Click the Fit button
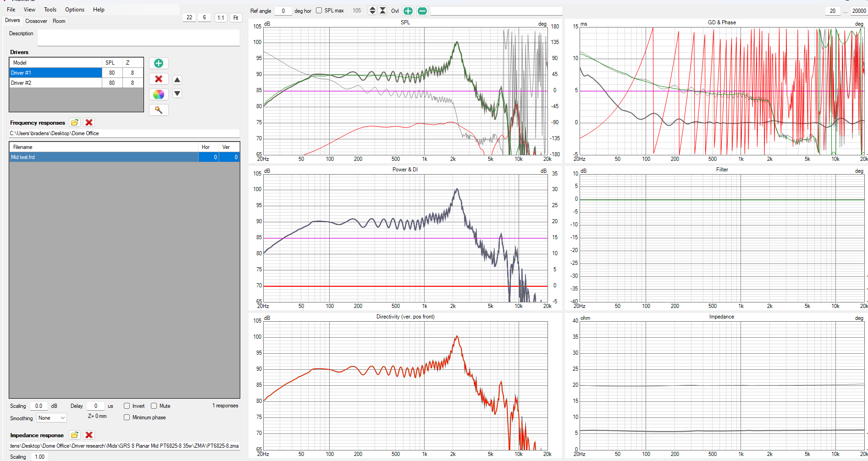Viewport: 868px width, 461px height. (x=236, y=18)
